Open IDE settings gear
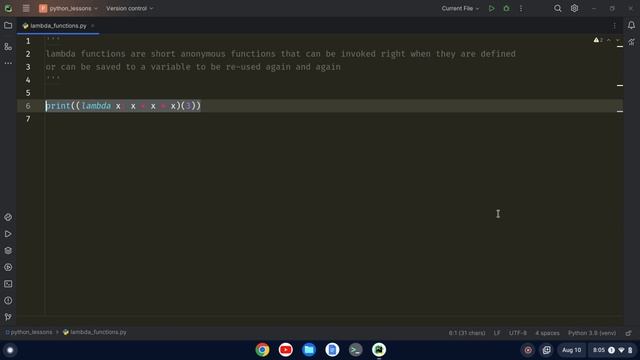Image resolution: width=640 pixels, height=360 pixels. (574, 8)
